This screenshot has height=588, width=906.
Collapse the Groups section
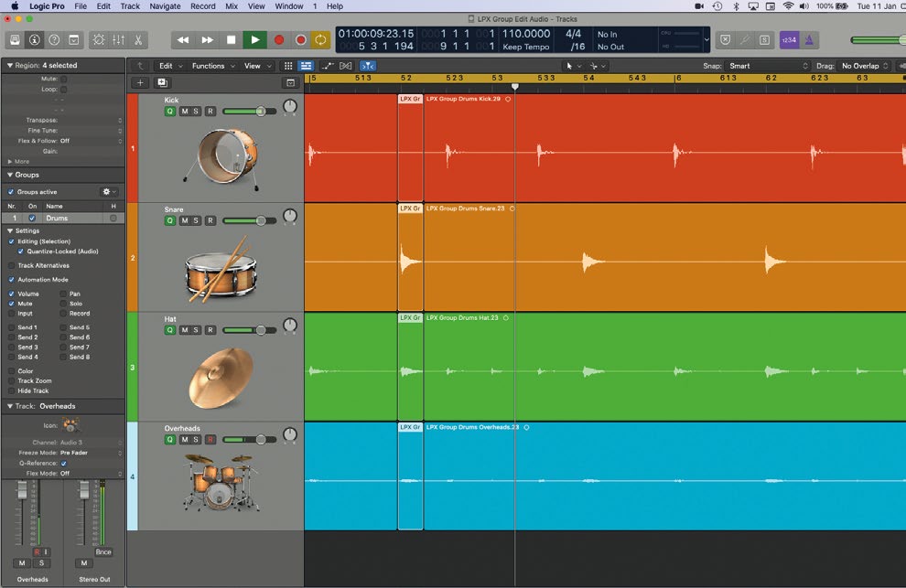tap(9, 175)
